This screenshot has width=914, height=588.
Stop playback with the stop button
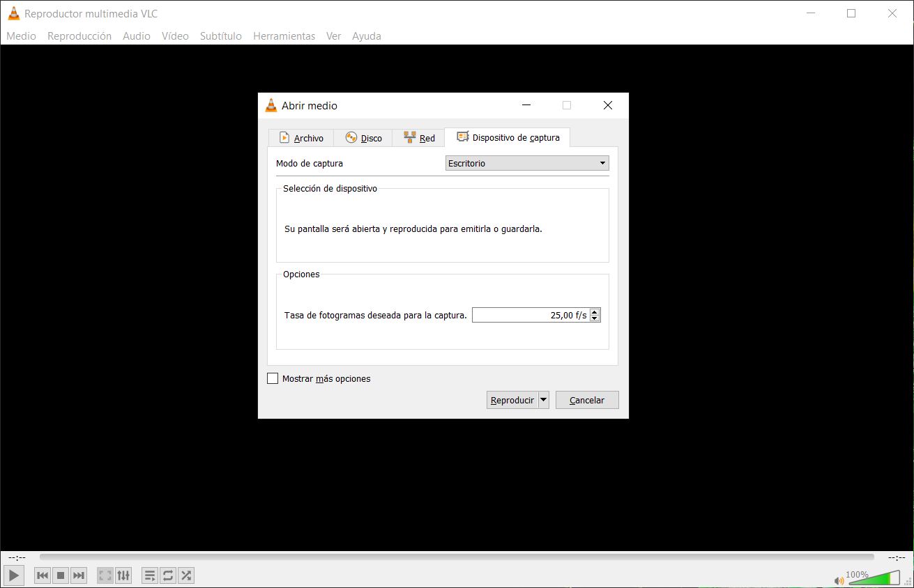[61, 575]
